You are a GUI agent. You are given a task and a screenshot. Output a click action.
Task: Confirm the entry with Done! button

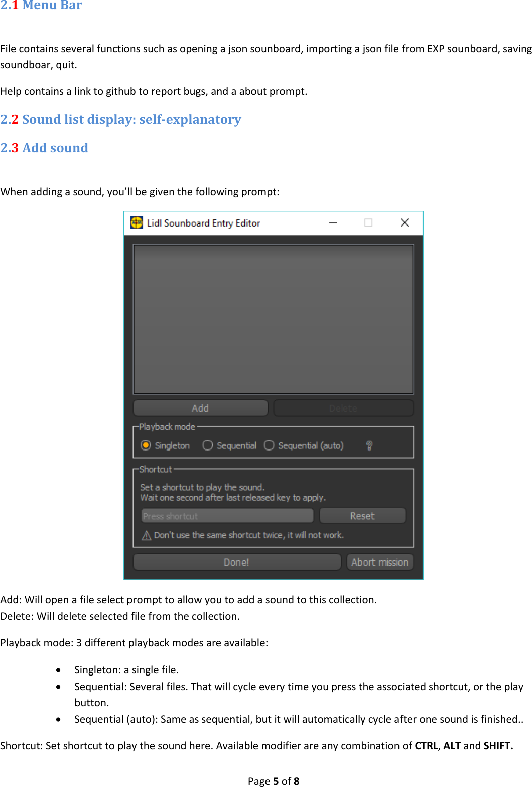[x=236, y=562]
